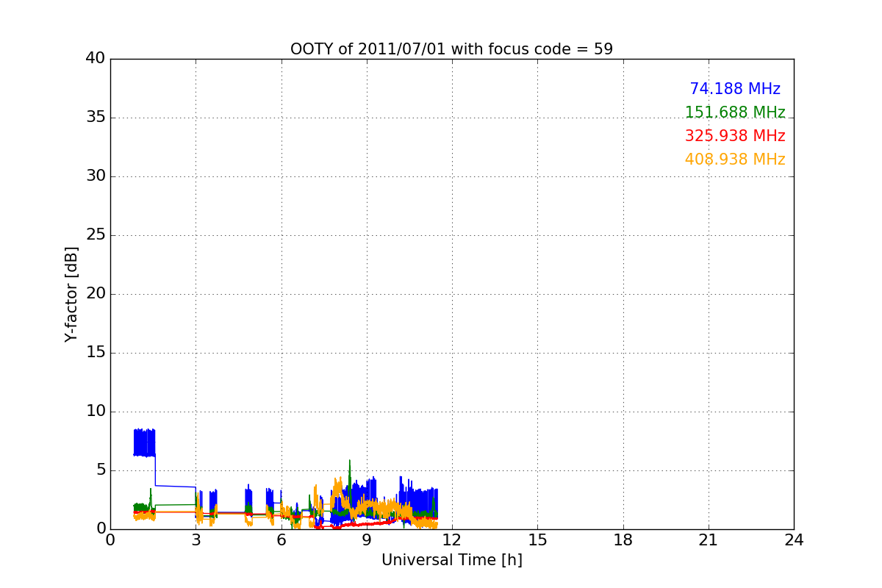The width and height of the screenshot is (882, 588).
Task: Click the 'Y-factor [dB]' axis label
Action: pos(71,294)
